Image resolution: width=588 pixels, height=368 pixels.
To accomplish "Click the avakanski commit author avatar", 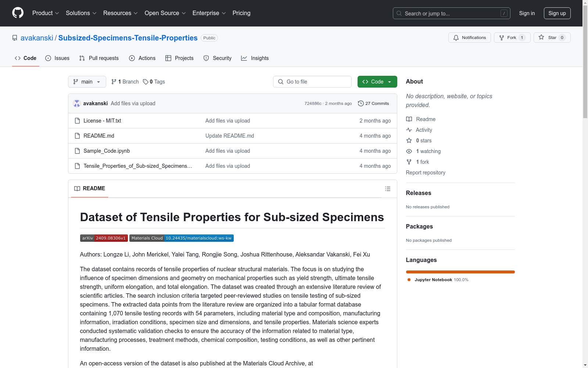I will point(77,103).
